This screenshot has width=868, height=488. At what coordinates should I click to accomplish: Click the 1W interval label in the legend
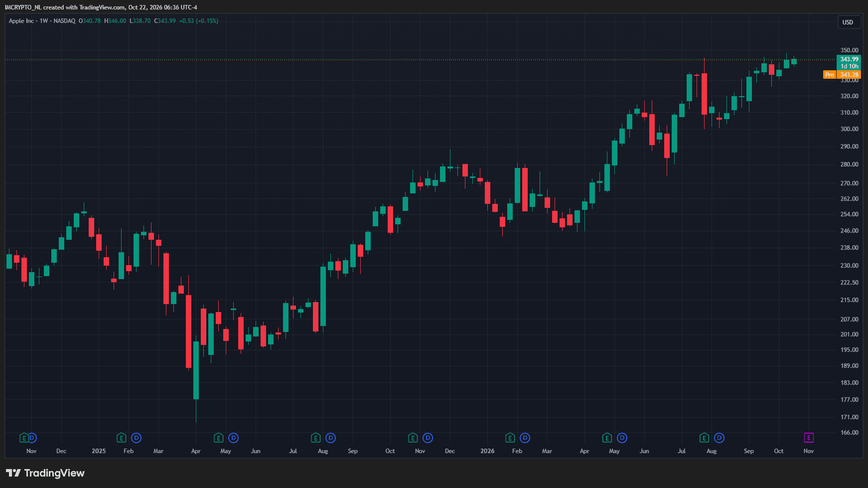[44, 21]
